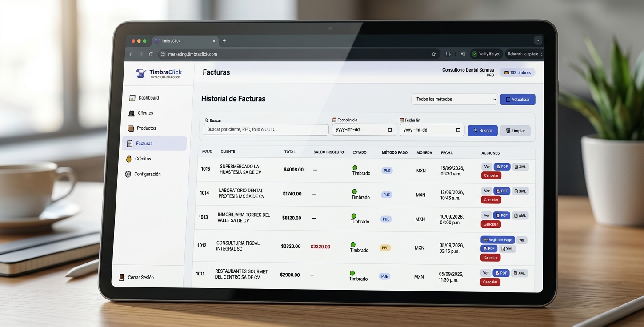Viewport: 644px width, 327px height.
Task: Click Cerrar Sesión at sidebar bottom
Action: 136,277
